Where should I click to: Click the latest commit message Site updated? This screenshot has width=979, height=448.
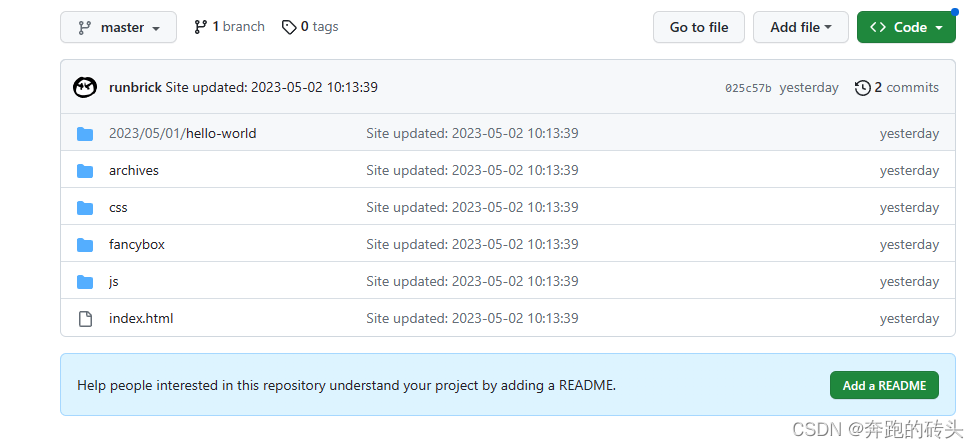(272, 87)
